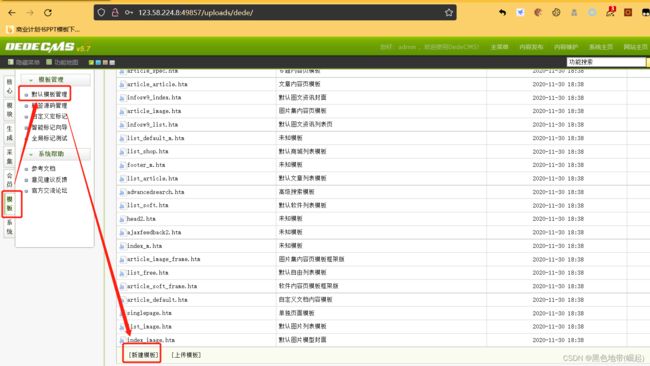Click file icon beside list_shop.htm
The image size is (650, 366).
tap(122, 152)
